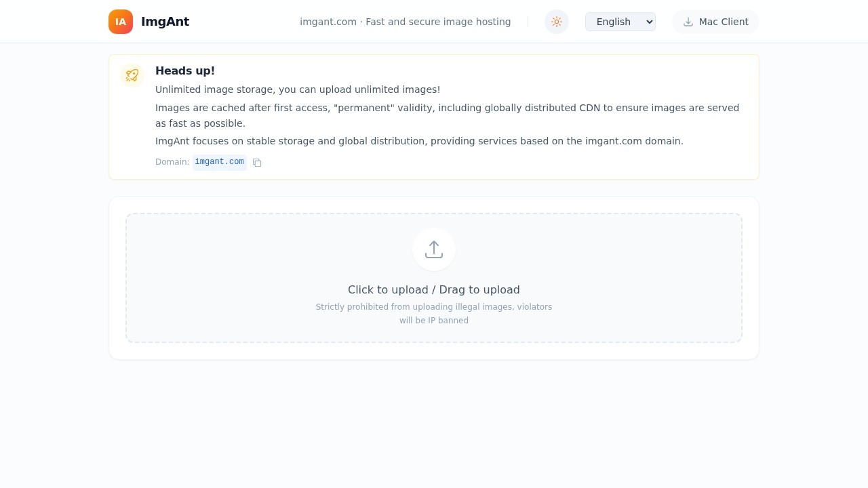Click the language selector chevron arrow
Viewport: 868px width, 488px height.
coord(650,22)
